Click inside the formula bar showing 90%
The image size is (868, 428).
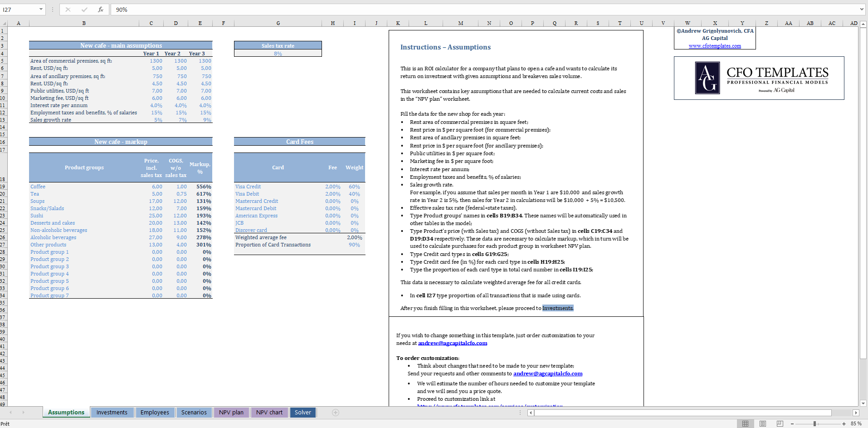pos(483,10)
